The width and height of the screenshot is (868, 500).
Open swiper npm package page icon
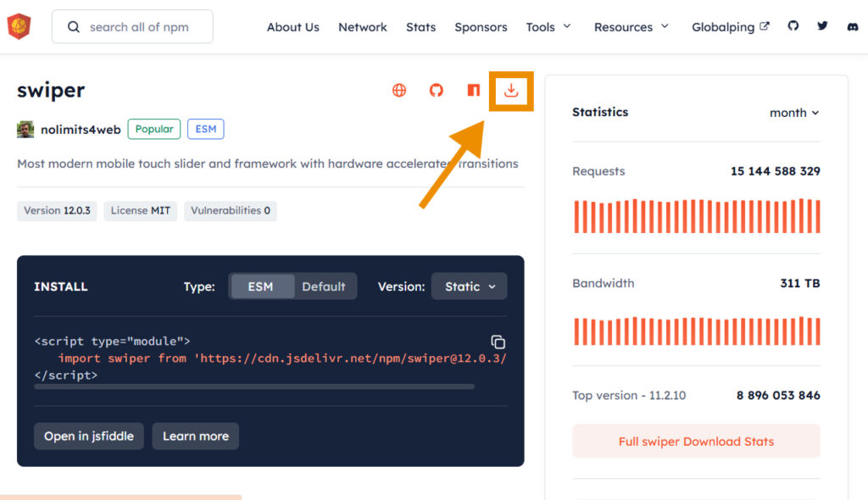click(x=474, y=91)
